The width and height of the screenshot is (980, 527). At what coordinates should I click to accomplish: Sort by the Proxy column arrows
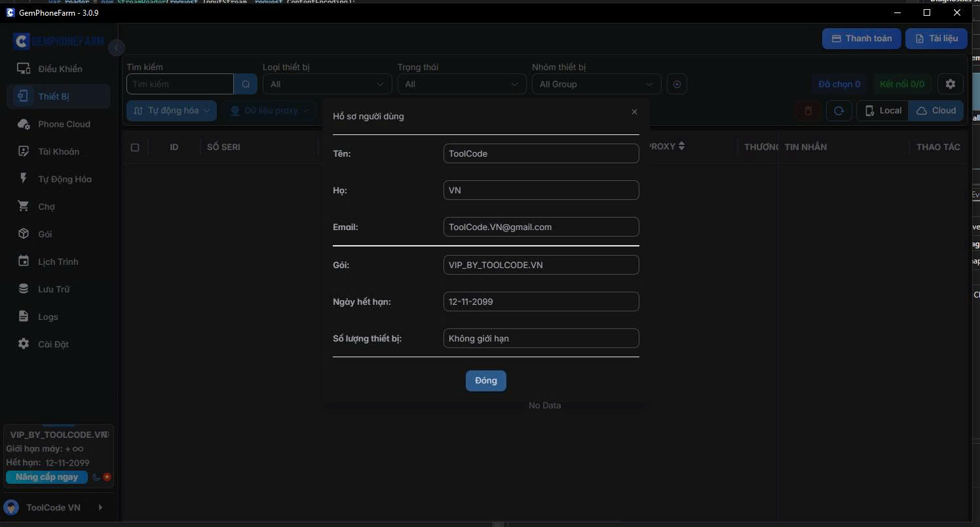[682, 146]
